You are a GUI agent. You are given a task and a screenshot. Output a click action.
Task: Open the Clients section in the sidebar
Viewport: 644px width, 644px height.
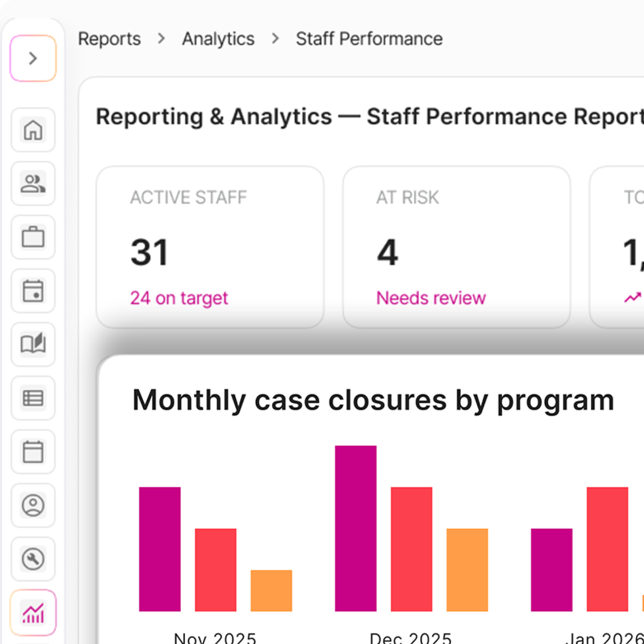[x=32, y=185]
